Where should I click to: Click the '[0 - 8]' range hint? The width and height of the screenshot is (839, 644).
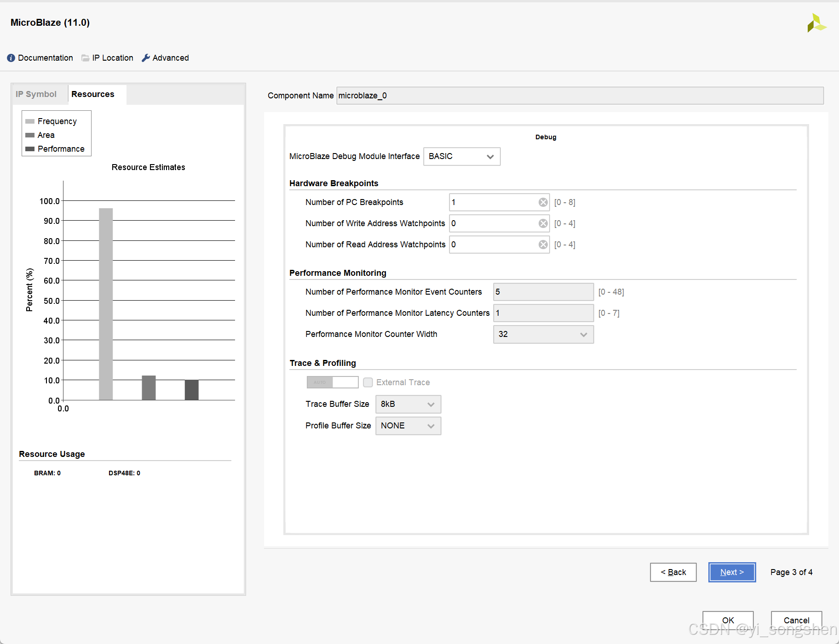(565, 202)
